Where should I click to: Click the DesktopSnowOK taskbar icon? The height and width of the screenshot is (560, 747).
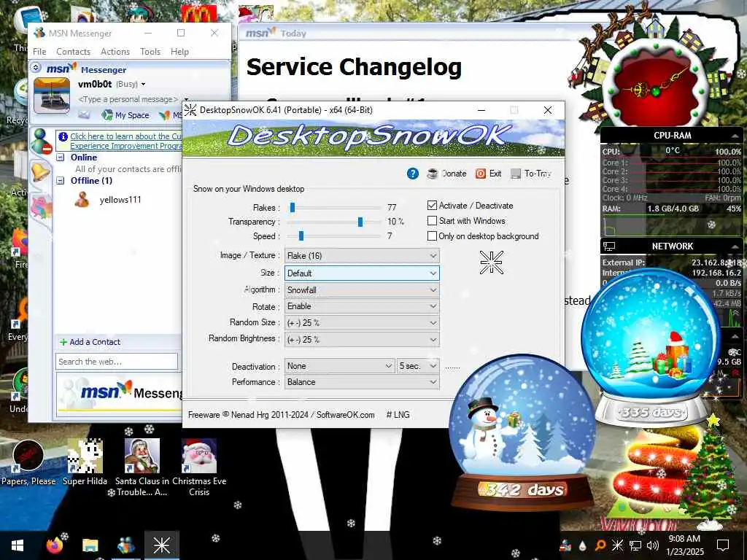pyautogui.click(x=161, y=545)
